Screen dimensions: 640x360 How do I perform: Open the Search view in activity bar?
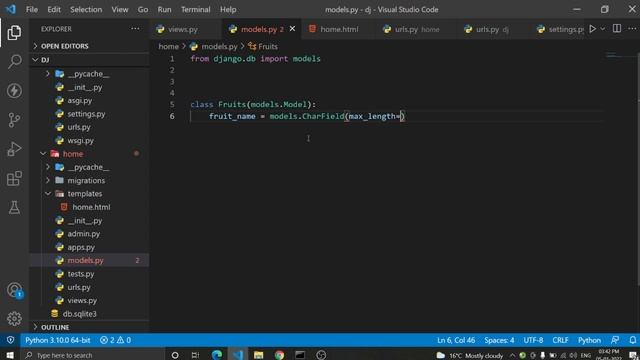click(14, 62)
